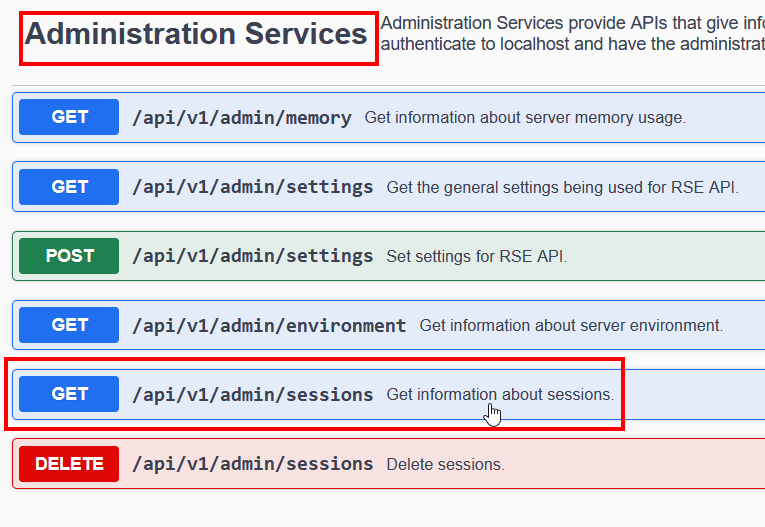Click the GET badge for admin sessions

tap(69, 394)
